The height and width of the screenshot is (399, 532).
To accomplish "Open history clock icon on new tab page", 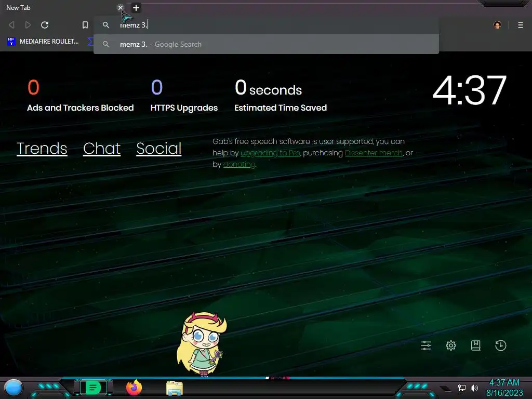I will (x=501, y=345).
